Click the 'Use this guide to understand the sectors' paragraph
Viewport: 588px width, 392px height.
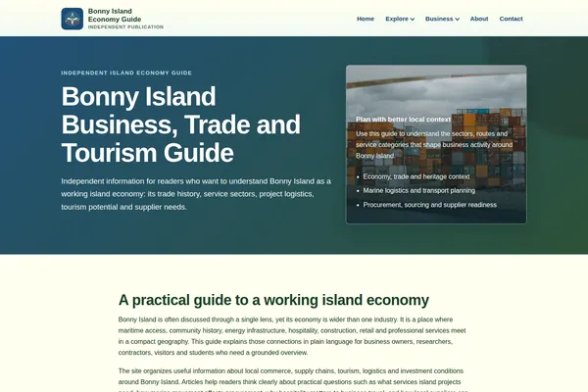point(434,145)
